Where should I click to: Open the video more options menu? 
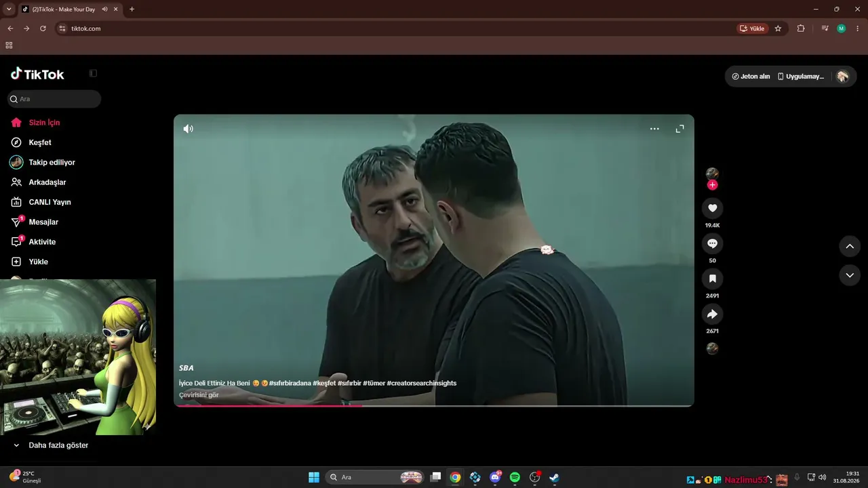click(x=654, y=129)
